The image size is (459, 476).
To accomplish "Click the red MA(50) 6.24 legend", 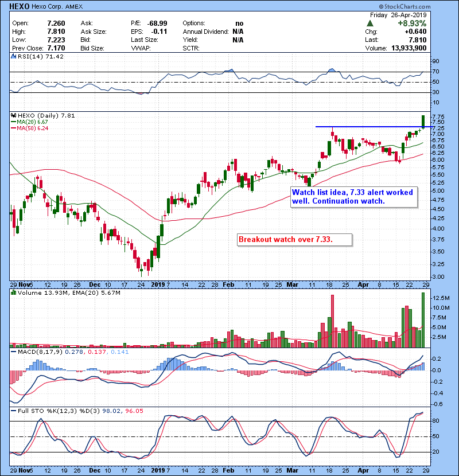I will tap(29, 128).
